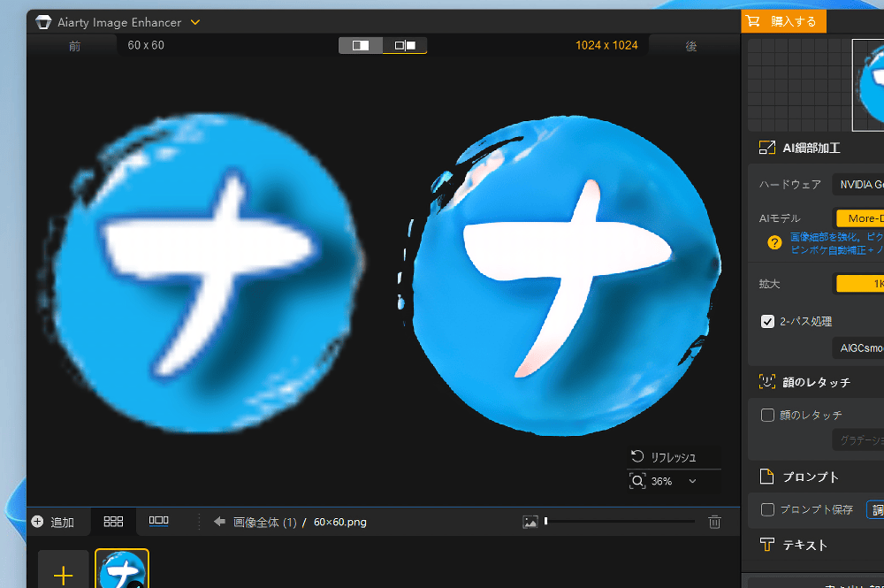This screenshot has width=884, height=588.
Task: Open the Aiarty Image Enhancer title dropdown arrow
Action: 195,23
